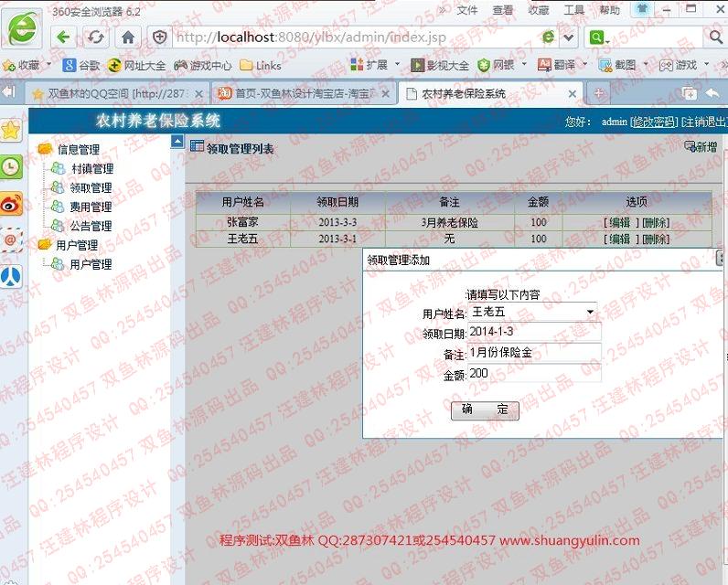Delete the 王老五 row
728x585 pixels.
656,239
